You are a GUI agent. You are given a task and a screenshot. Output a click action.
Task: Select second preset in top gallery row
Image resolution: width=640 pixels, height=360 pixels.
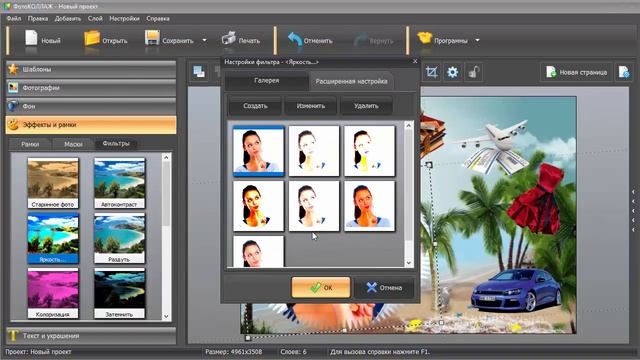coord(314,151)
